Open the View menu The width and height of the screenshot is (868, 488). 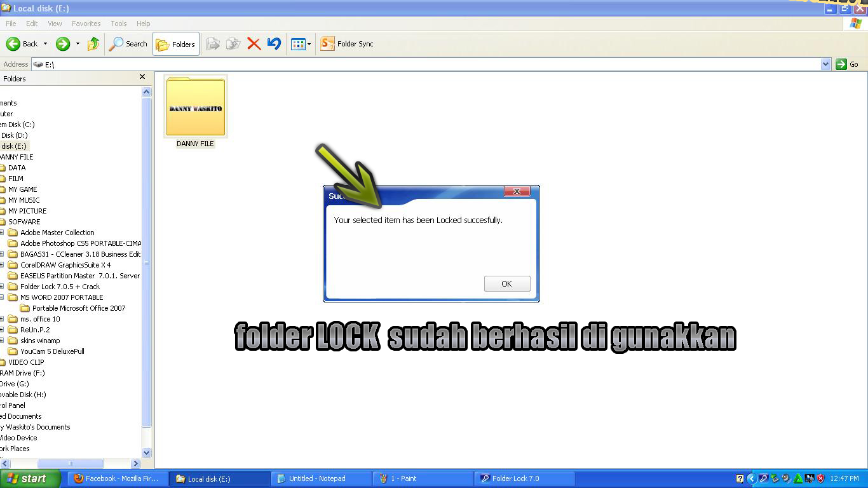tap(55, 24)
